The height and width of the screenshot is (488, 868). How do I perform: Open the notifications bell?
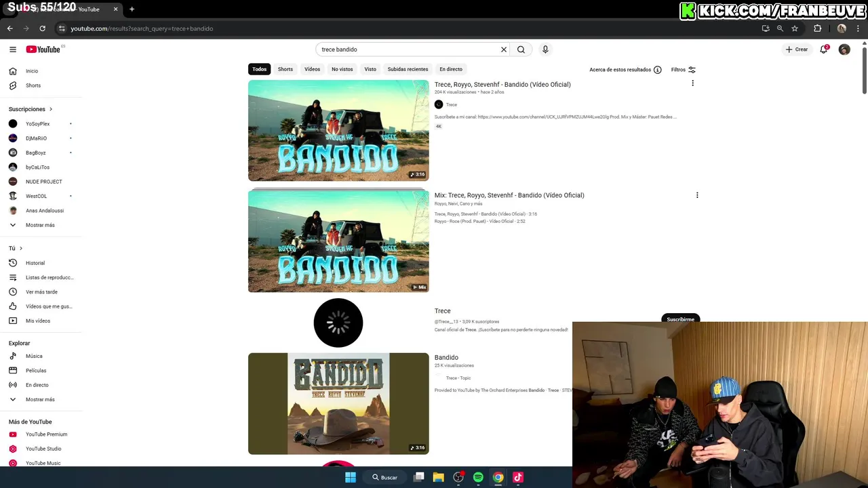824,49
